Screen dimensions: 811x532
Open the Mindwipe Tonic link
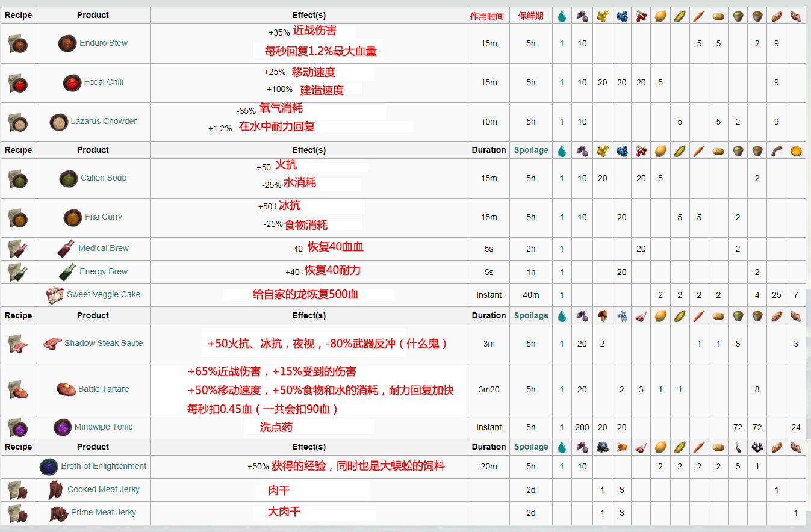103,427
